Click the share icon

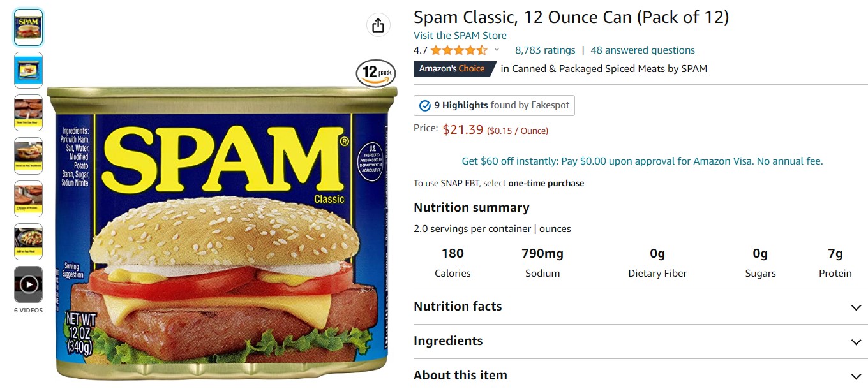point(378,24)
